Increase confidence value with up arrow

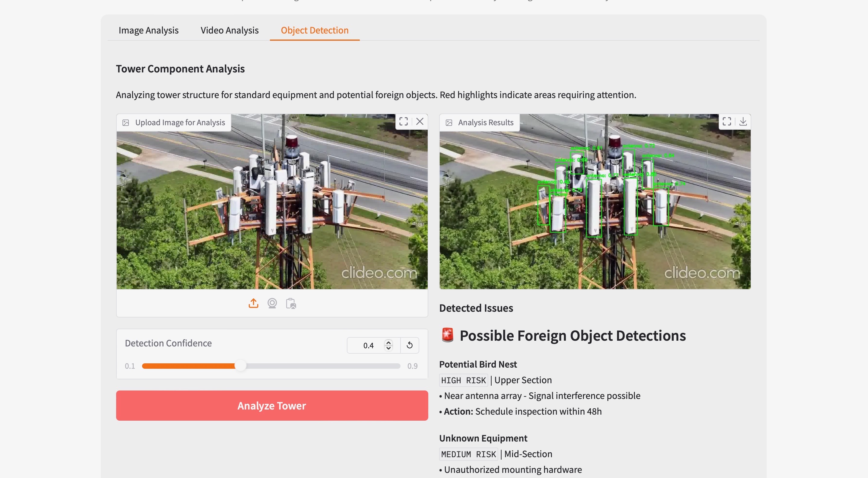point(388,342)
